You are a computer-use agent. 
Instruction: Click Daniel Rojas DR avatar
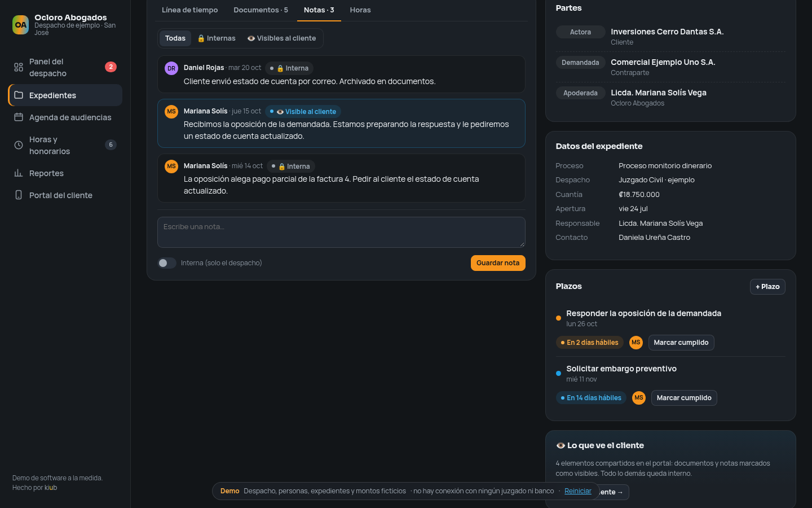pos(171,68)
